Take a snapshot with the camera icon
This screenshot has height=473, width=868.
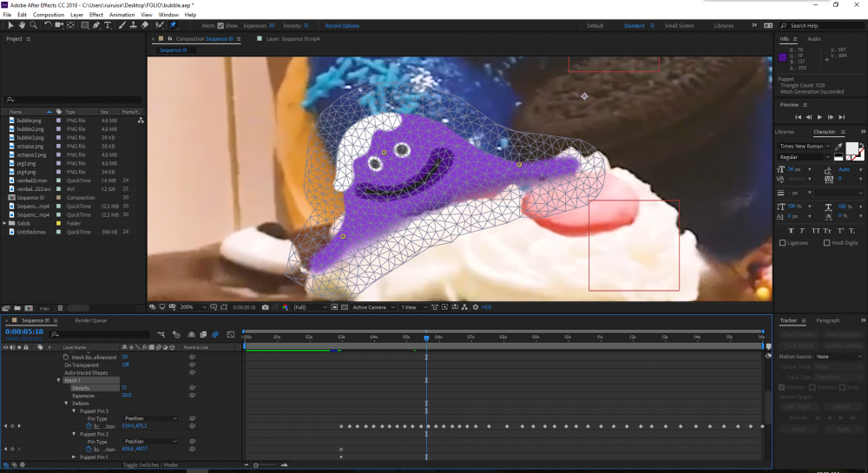[265, 307]
